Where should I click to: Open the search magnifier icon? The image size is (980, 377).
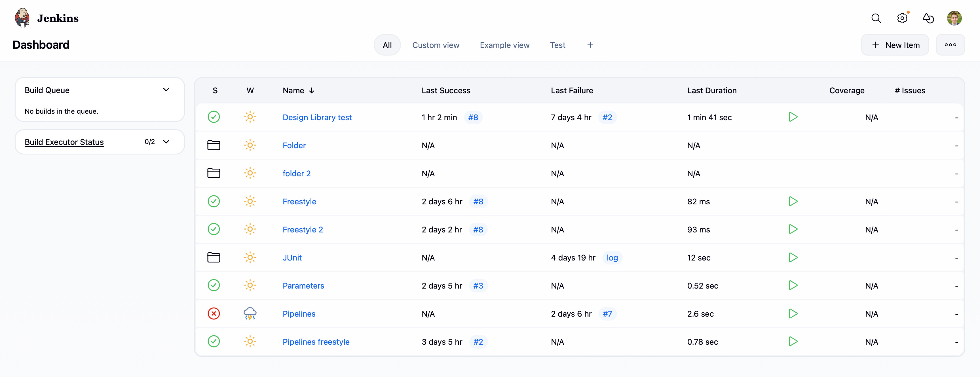pos(876,18)
